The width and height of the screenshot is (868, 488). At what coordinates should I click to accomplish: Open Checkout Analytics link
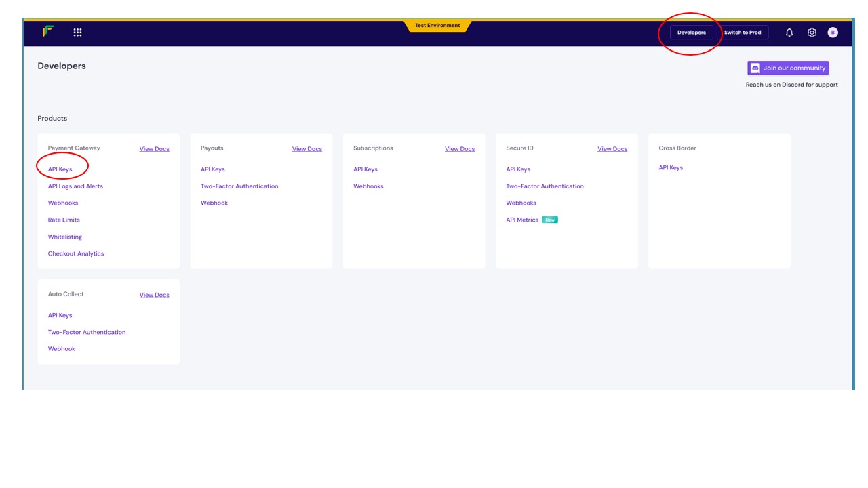click(76, 253)
